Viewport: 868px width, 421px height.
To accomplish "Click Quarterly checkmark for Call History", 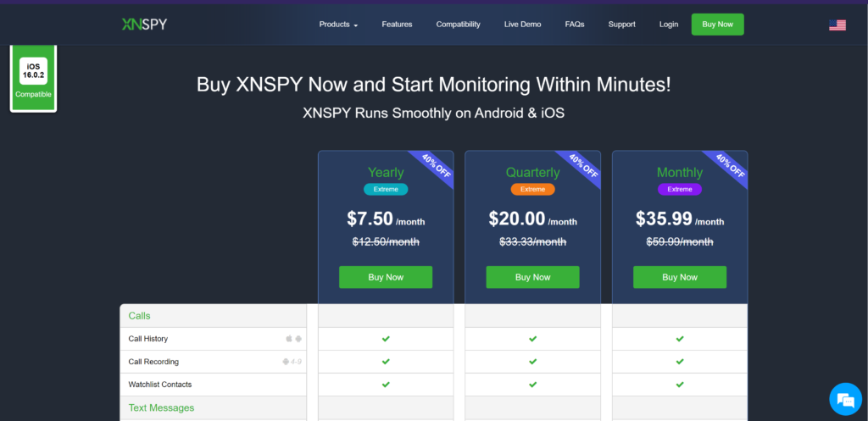I will coord(532,339).
